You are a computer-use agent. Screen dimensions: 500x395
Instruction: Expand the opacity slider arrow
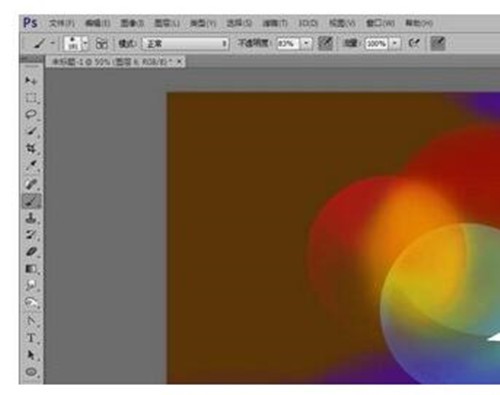(306, 43)
